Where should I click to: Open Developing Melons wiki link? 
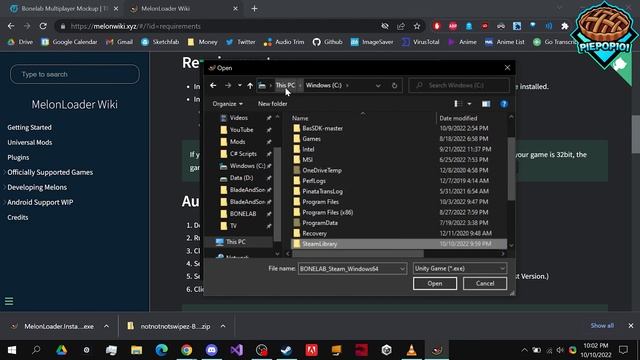point(37,187)
